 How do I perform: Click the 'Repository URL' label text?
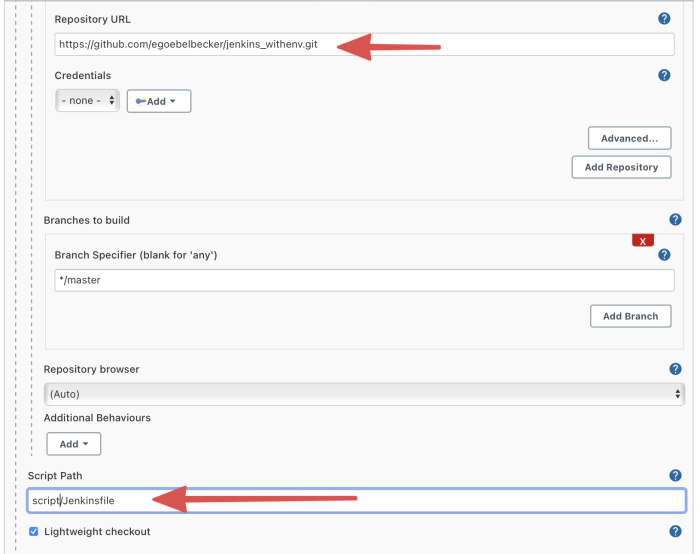click(x=92, y=19)
